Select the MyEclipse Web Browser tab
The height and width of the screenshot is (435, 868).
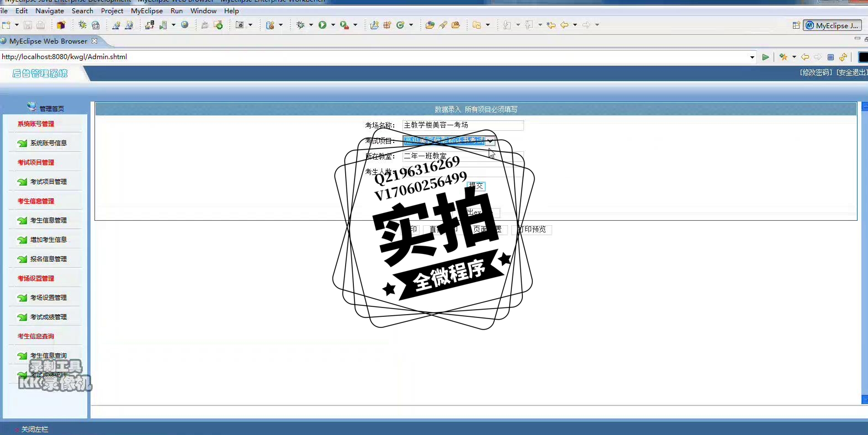(x=48, y=41)
